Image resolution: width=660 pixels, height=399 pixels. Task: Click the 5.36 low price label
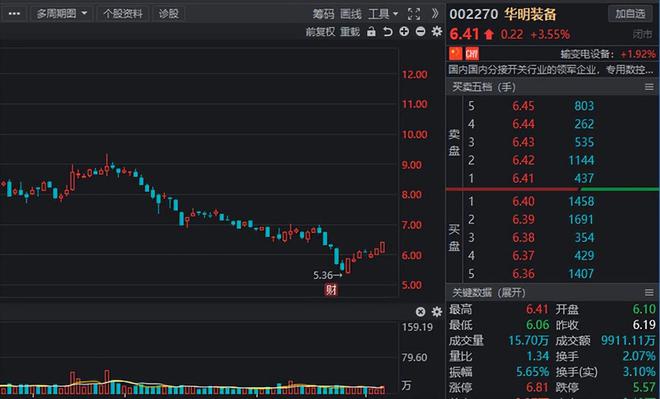(323, 276)
